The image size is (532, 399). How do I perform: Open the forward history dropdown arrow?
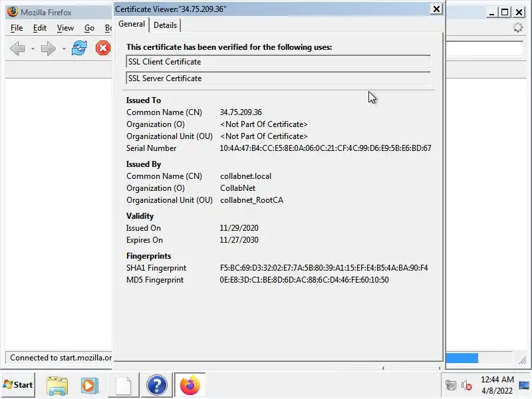pos(64,49)
